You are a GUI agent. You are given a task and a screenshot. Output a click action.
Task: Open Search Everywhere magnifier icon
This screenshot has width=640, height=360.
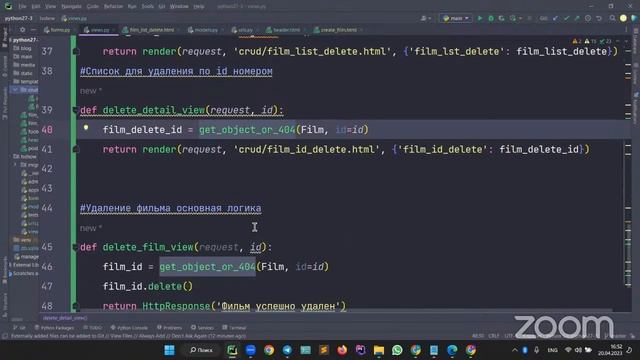click(613, 18)
